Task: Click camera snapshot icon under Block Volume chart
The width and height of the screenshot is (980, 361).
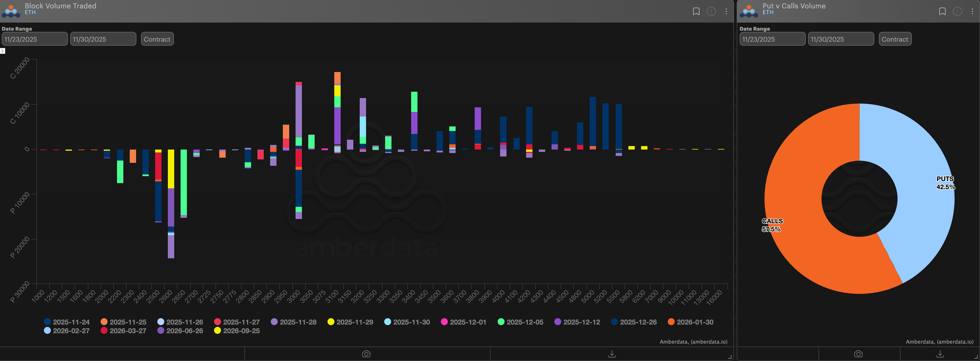Action: point(366,354)
